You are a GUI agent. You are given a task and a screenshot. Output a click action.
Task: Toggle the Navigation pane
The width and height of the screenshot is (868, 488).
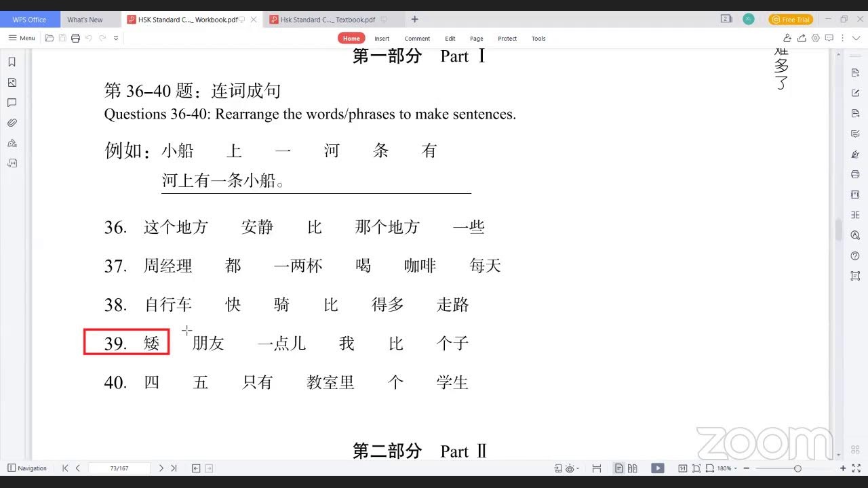click(x=27, y=468)
